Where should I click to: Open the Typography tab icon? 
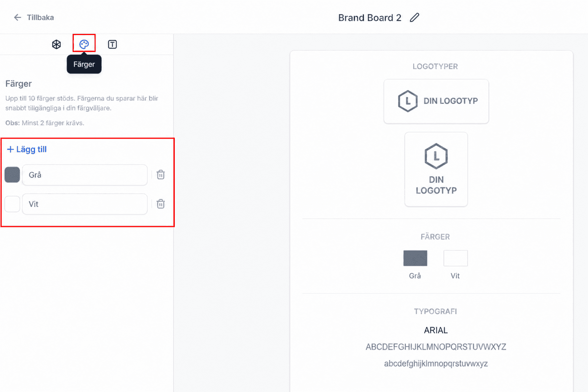112,44
